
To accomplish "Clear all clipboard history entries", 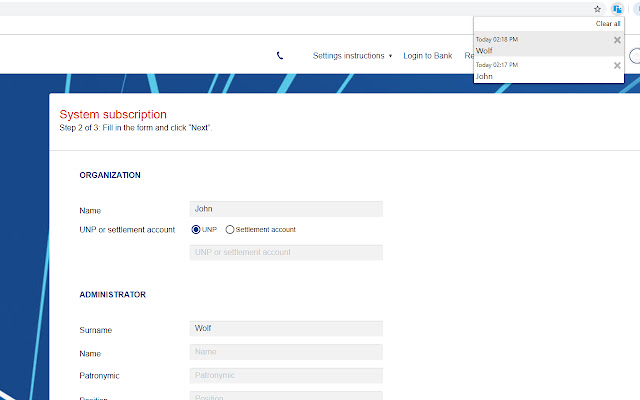I will click(608, 24).
